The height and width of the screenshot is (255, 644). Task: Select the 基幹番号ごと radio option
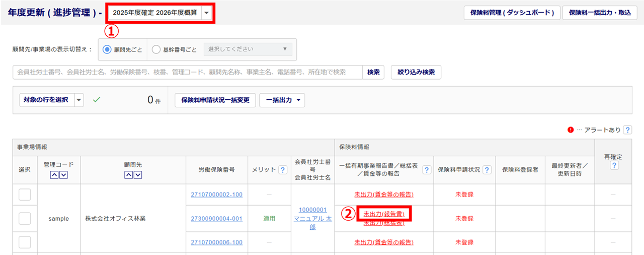click(156, 49)
